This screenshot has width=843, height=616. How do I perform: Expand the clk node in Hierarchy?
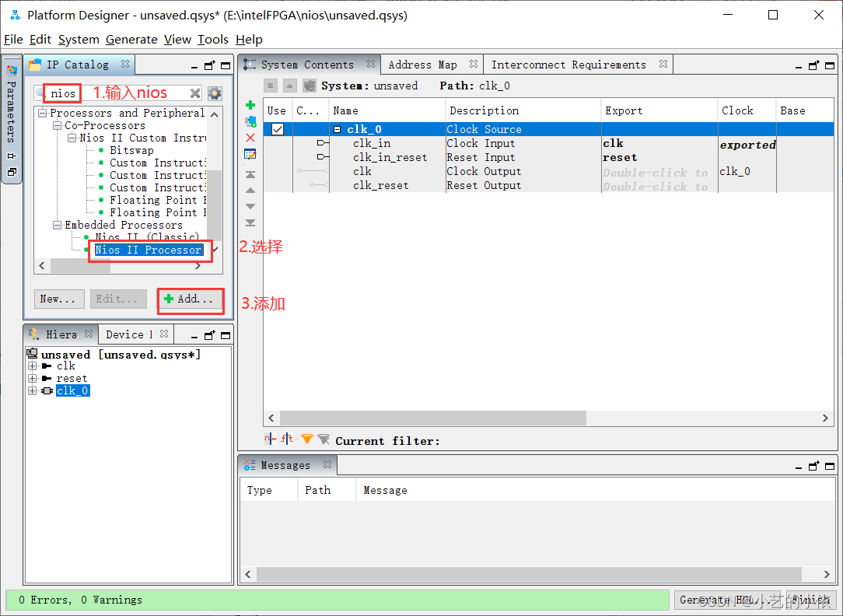33,366
